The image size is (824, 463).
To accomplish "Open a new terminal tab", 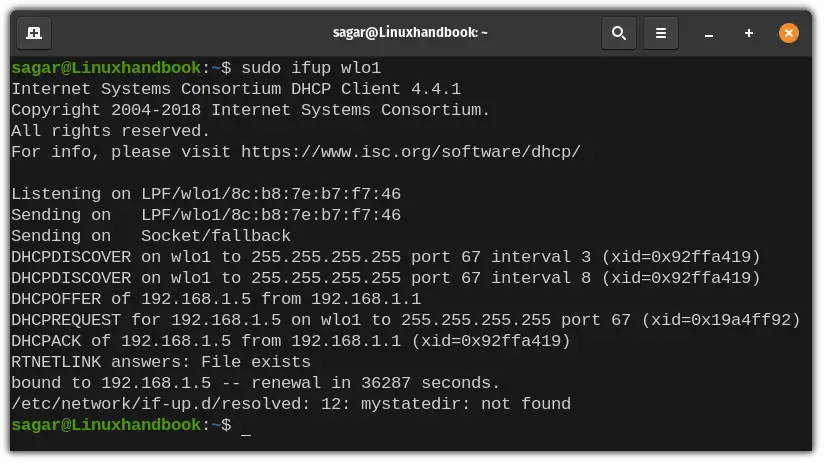I will (x=34, y=33).
